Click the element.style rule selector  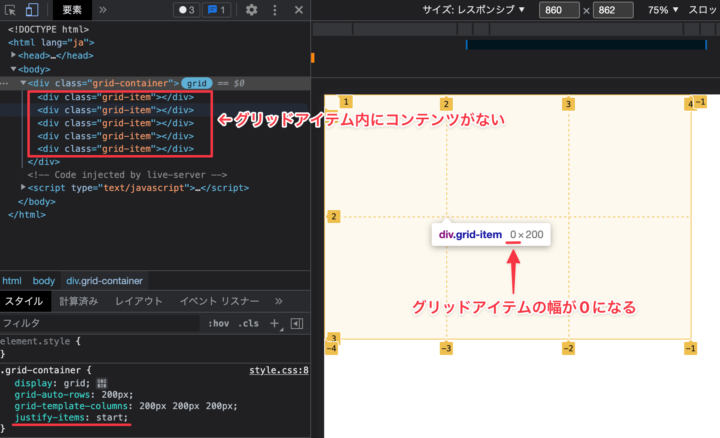[35, 341]
